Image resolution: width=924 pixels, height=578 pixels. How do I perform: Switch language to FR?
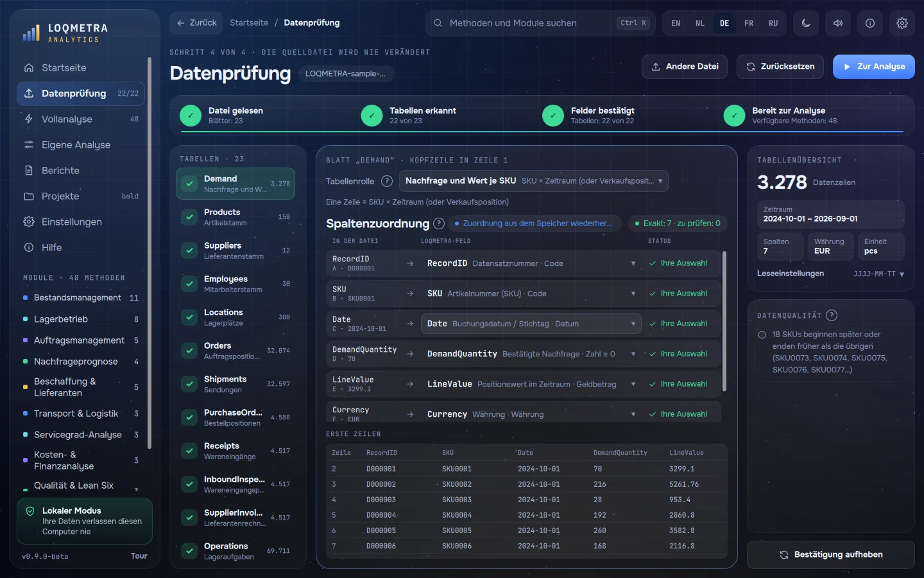point(749,23)
